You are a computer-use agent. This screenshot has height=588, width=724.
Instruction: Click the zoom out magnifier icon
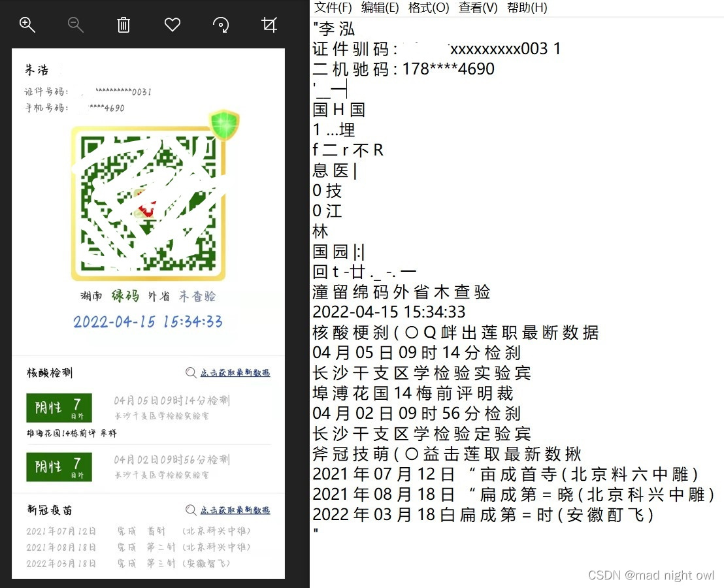coord(75,25)
